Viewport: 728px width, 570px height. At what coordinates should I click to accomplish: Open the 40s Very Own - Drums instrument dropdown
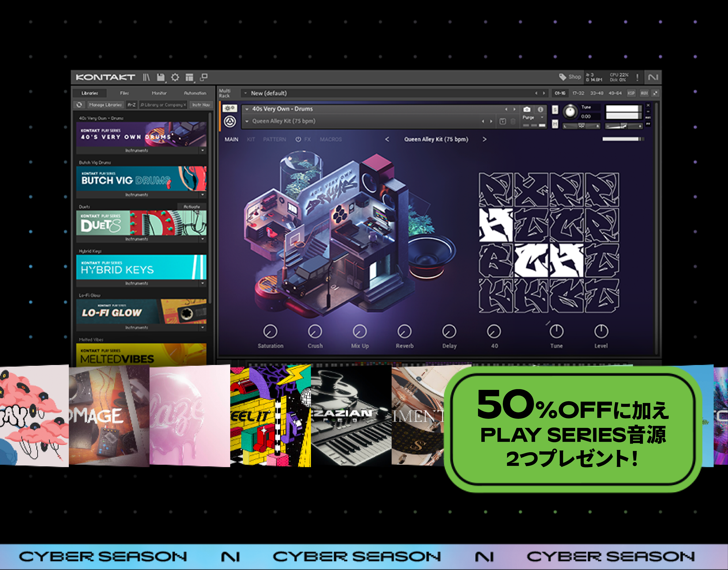click(247, 109)
